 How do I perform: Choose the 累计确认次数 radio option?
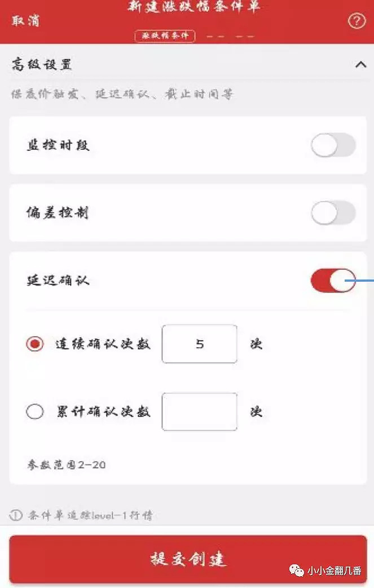pos(35,412)
